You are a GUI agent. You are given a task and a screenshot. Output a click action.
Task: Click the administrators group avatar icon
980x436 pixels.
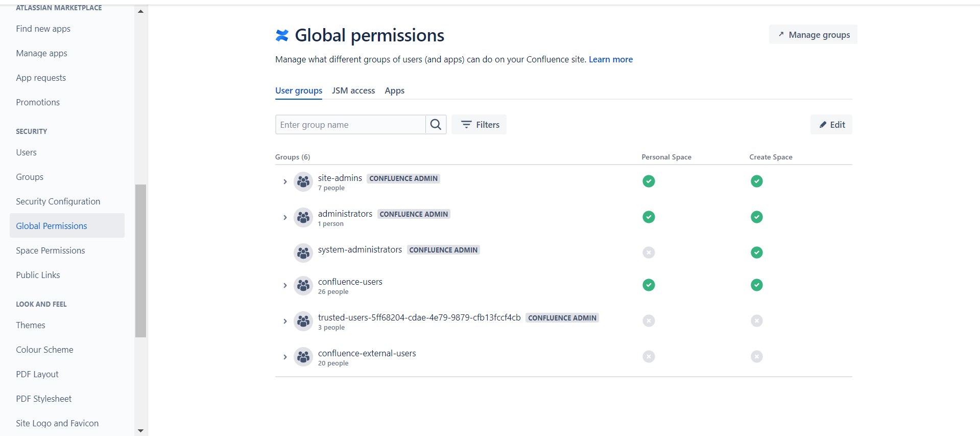[x=303, y=218]
